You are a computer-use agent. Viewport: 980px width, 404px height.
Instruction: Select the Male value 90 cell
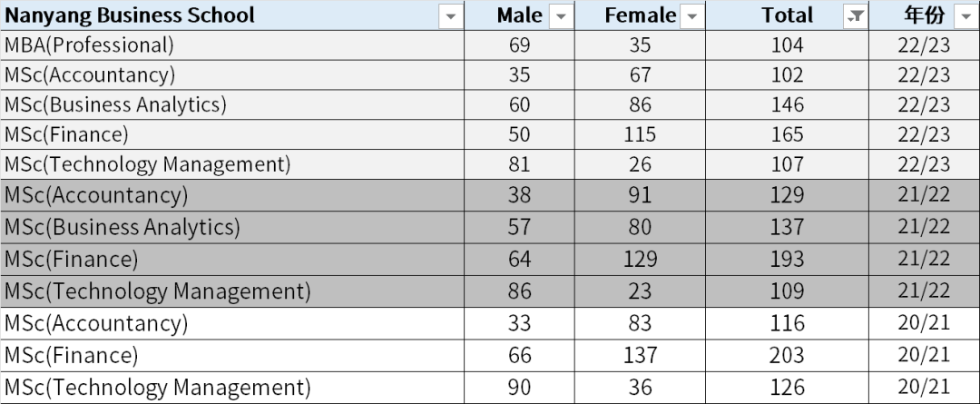(x=520, y=388)
